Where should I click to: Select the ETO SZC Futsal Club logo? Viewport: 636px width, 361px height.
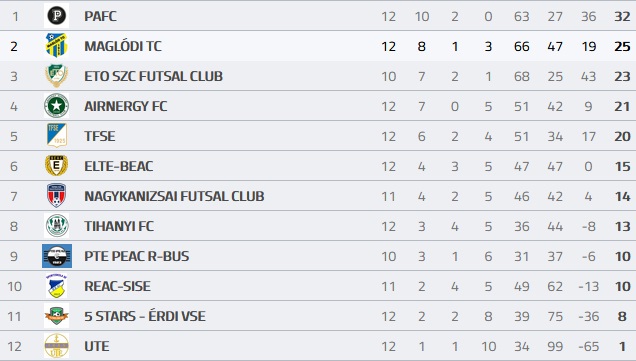click(56, 75)
